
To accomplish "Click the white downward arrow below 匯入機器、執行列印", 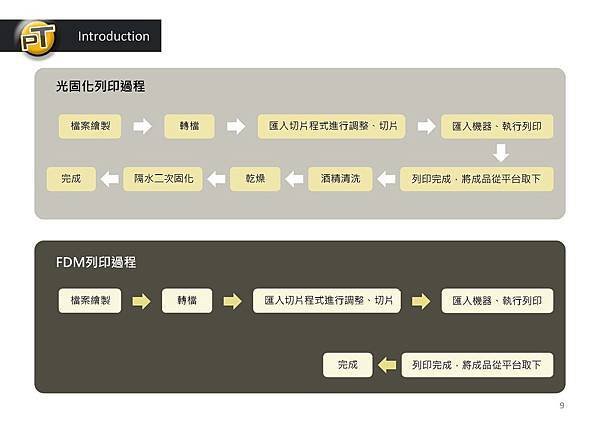I will click(501, 153).
